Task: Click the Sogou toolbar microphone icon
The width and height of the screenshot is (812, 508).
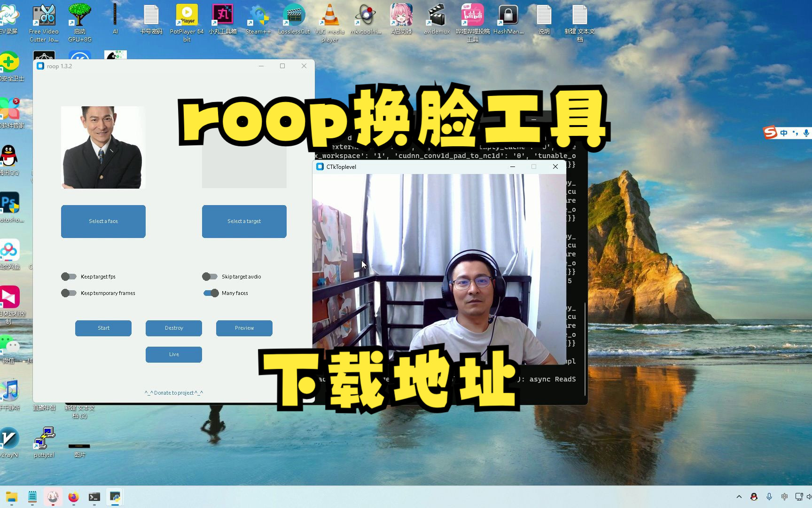Action: (x=806, y=133)
